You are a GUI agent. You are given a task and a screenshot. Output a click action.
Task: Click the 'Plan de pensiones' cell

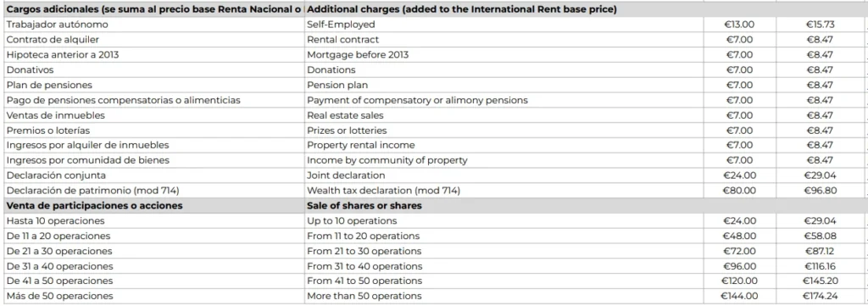point(153,85)
